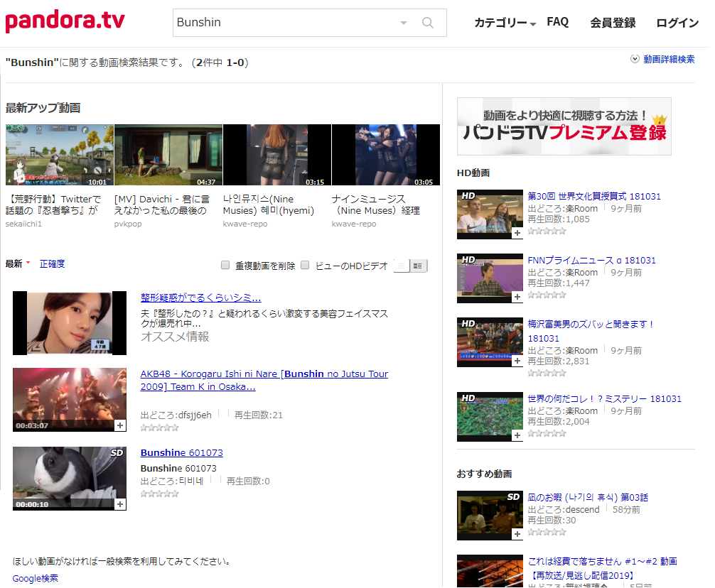Viewport: 715px width, 588px height.
Task: Enable the ビューのHDビデオ checkbox
Action: click(x=306, y=265)
